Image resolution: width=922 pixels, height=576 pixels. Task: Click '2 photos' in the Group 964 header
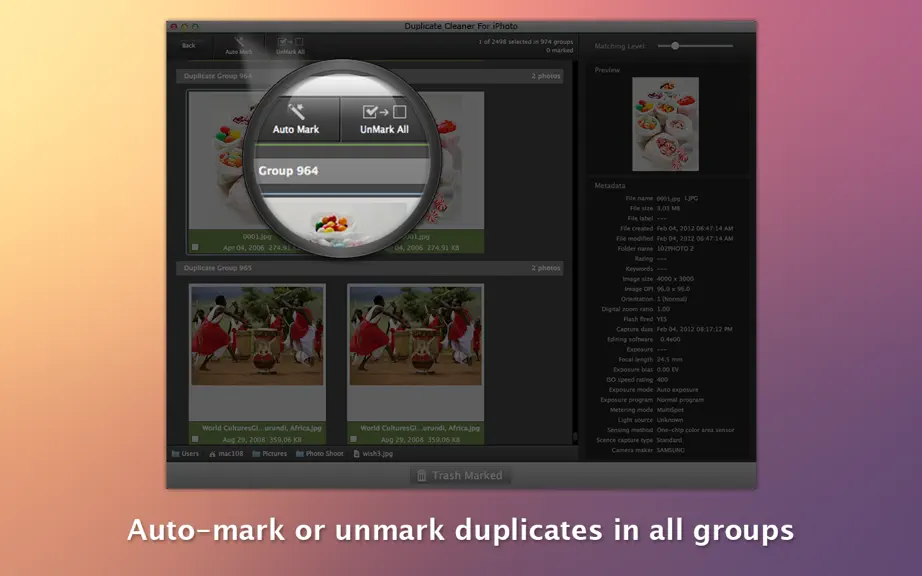click(x=546, y=76)
